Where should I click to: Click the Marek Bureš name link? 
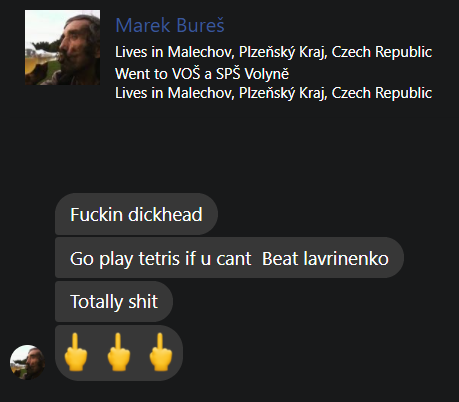[170, 25]
